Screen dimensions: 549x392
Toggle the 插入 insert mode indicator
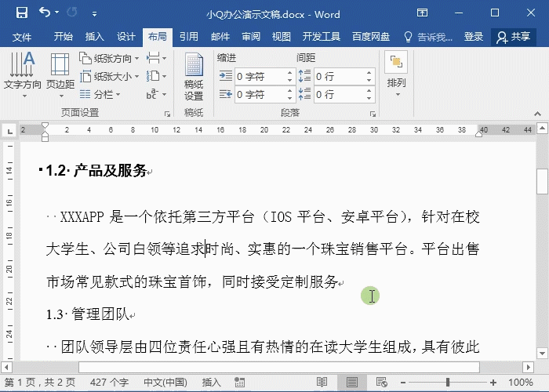click(211, 383)
